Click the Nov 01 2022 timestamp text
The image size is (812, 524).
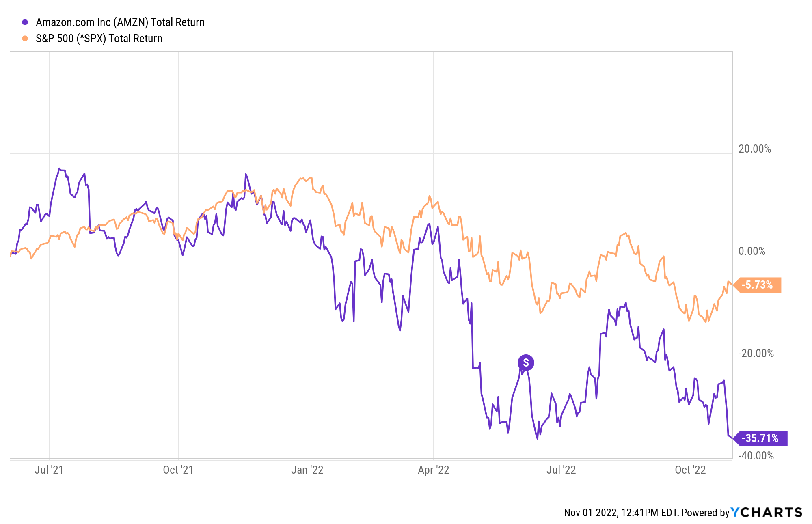(621, 513)
